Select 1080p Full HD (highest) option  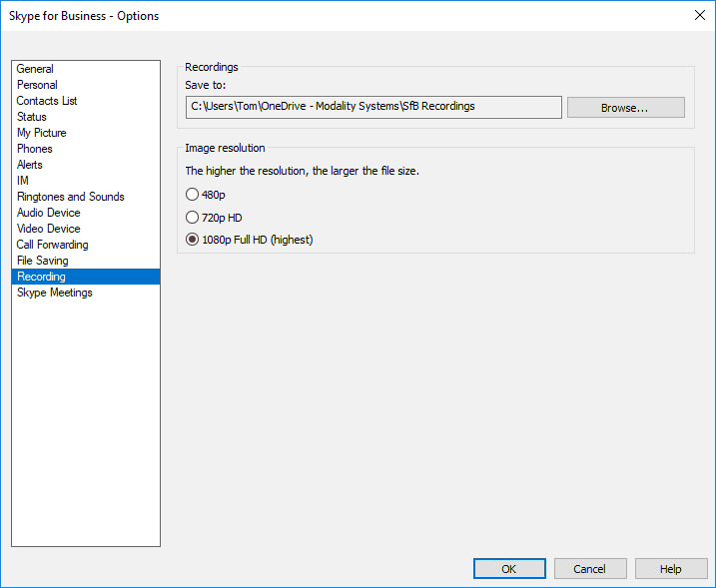click(193, 240)
